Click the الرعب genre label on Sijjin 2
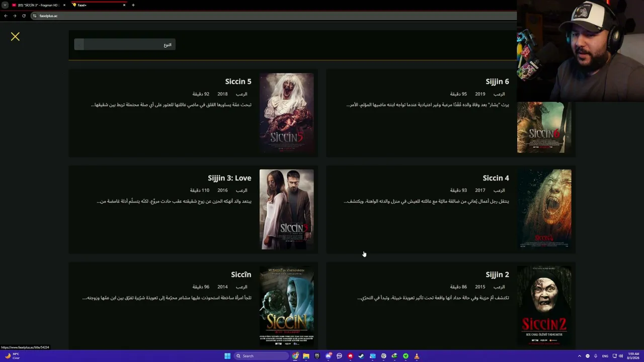Screen dimensions: 644x362 pyautogui.click(x=499, y=287)
